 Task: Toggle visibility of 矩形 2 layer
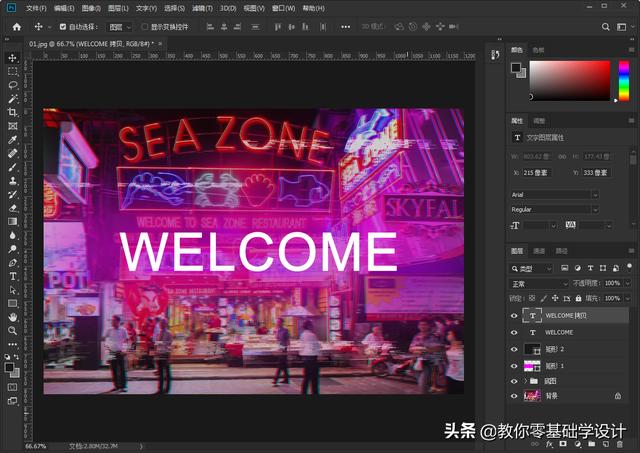pos(514,349)
